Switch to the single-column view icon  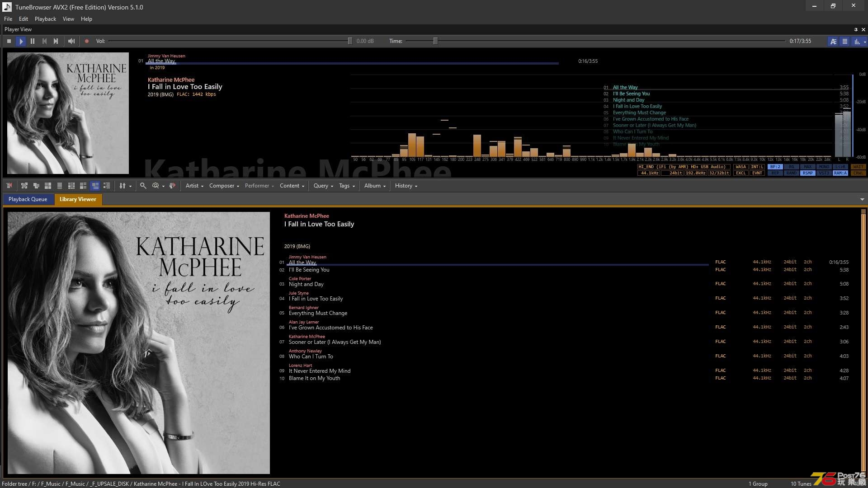click(x=60, y=186)
